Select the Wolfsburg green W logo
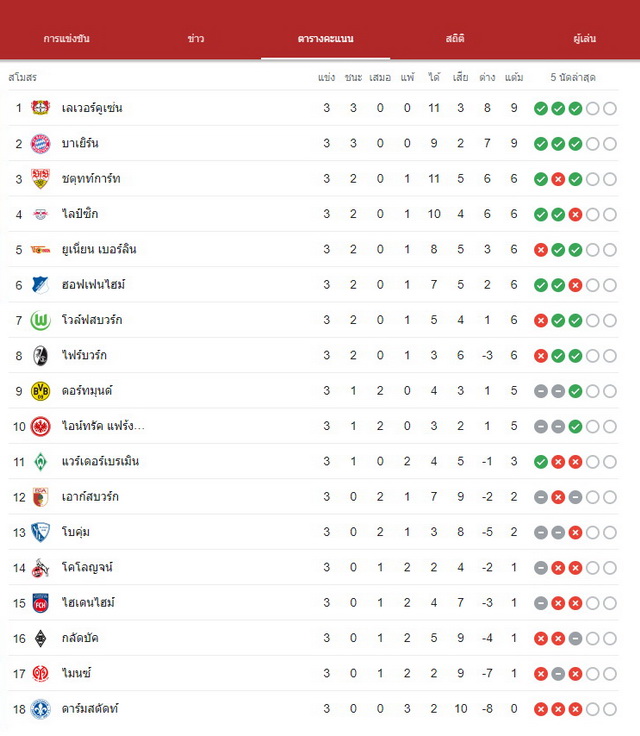Screen dimensions: 640x736 40,321
